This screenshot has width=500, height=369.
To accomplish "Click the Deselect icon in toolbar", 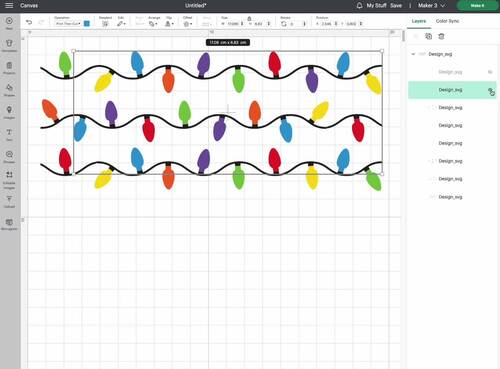I will coord(105,23).
